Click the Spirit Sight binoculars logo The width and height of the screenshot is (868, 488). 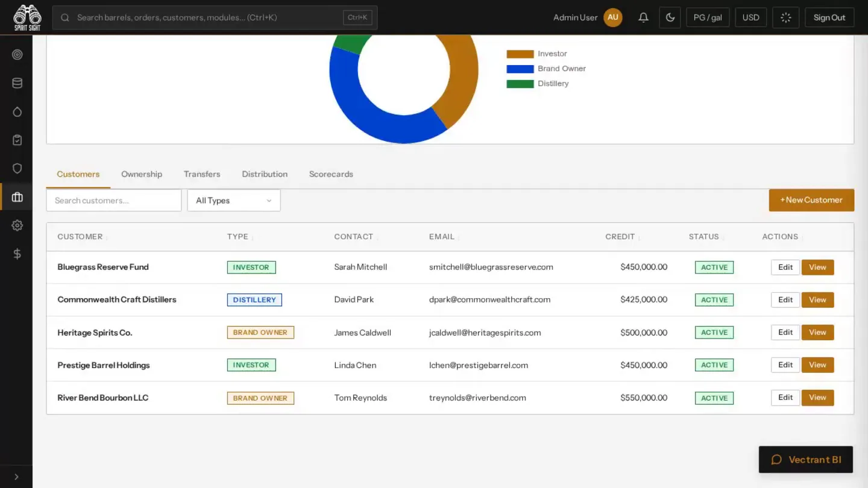[x=27, y=17]
